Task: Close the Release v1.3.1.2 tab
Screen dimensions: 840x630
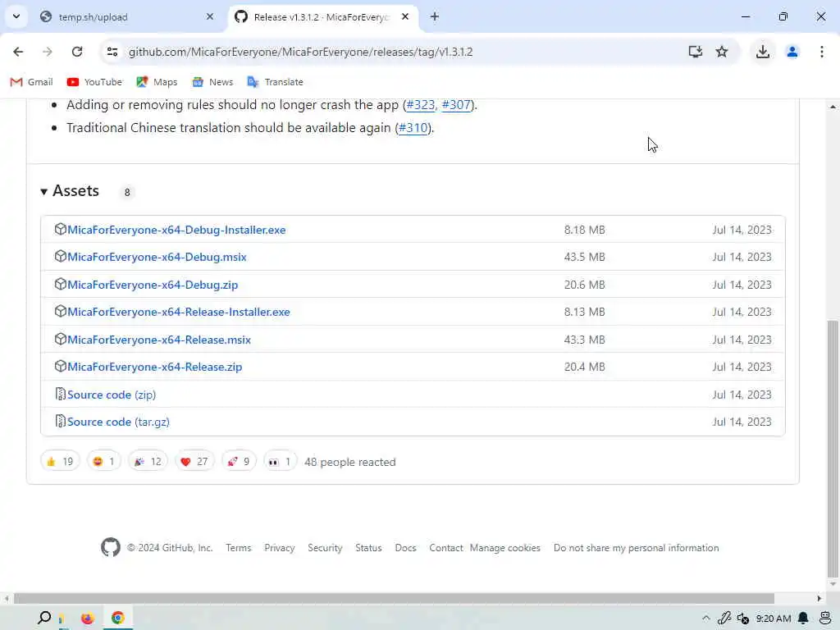Action: pos(405,16)
